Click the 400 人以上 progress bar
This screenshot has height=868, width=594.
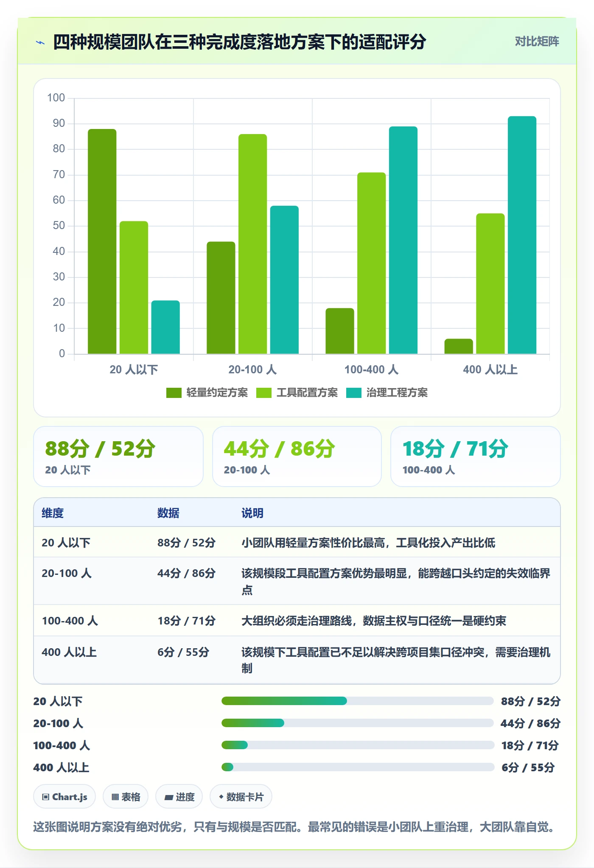[357, 767]
